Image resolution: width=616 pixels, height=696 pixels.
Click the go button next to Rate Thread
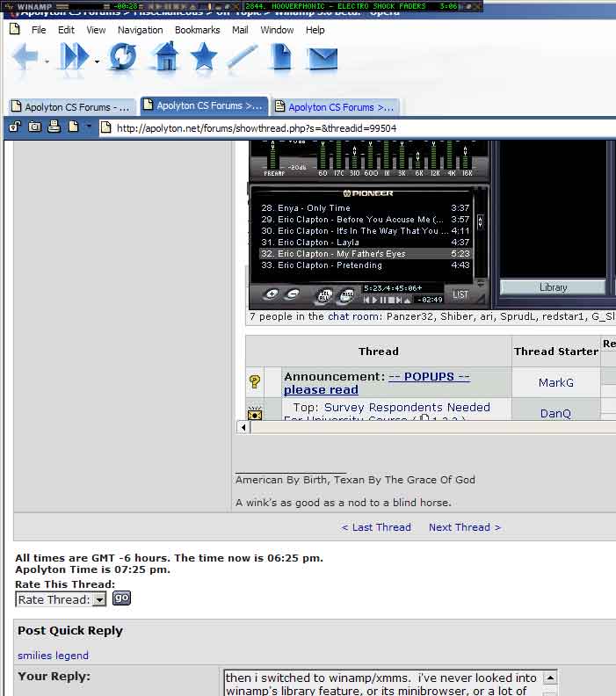coord(121,598)
